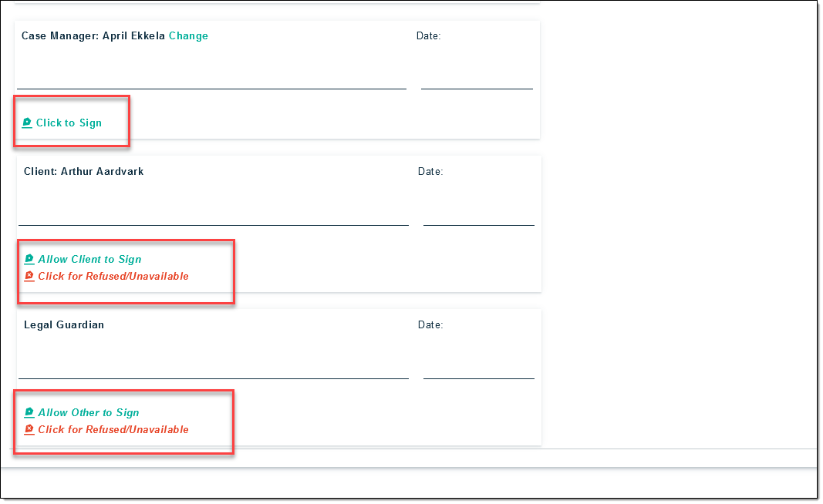Click the pen icon beside Allow Other to Sign
Viewport: 823px width, 504px height.
(29, 412)
